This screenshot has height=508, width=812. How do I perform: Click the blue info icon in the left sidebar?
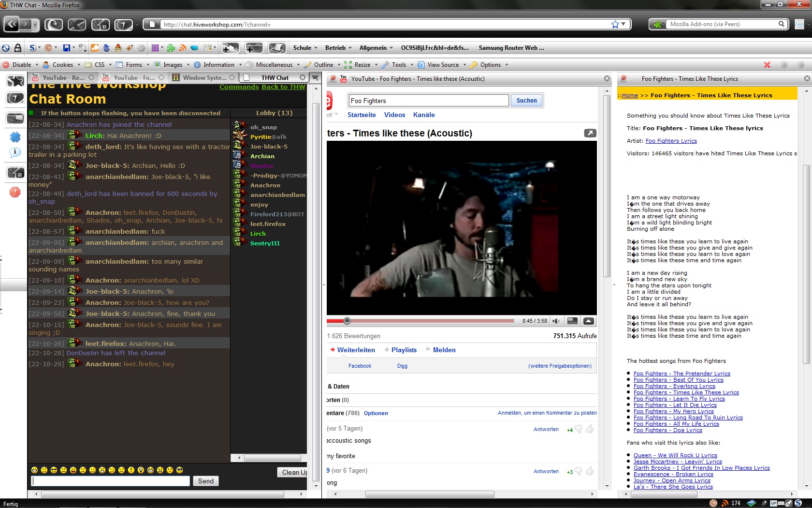(15, 153)
